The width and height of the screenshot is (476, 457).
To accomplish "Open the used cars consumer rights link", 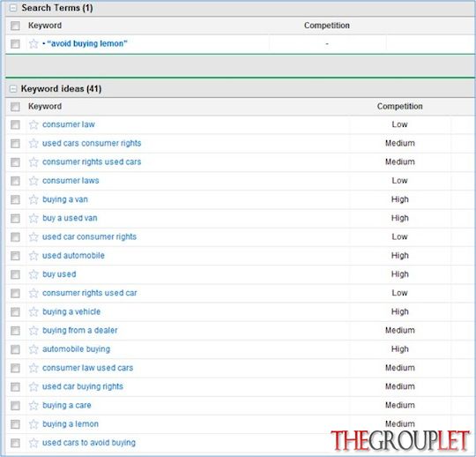I will coord(92,143).
